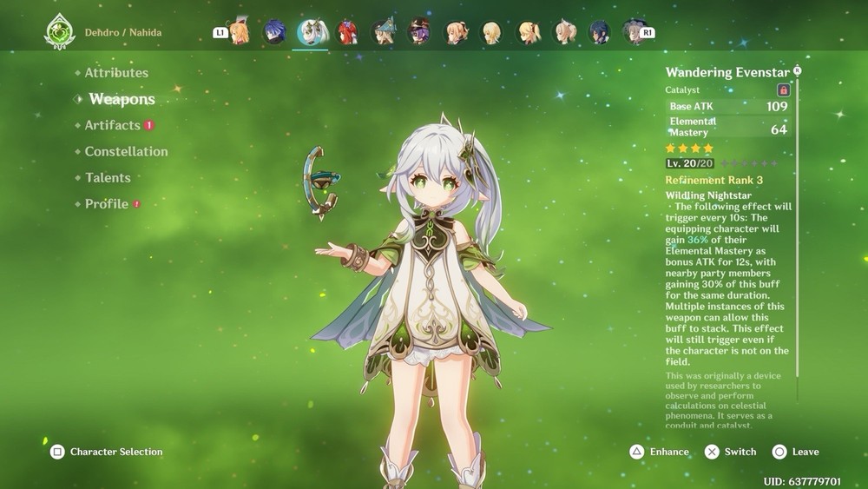Click the Base ATK 109 stat row

coord(728,106)
